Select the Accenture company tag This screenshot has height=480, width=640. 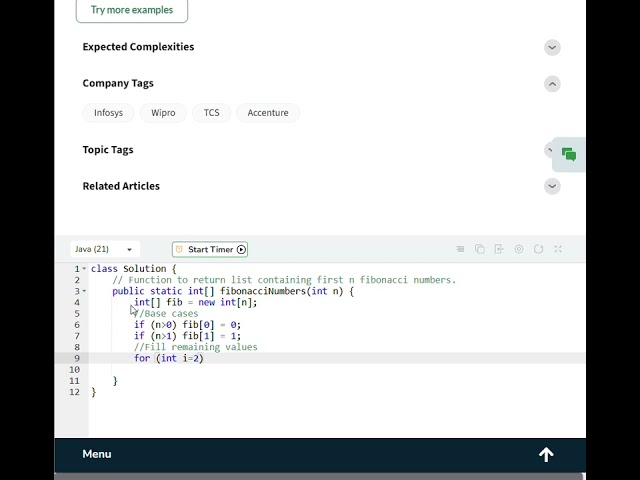[268, 113]
